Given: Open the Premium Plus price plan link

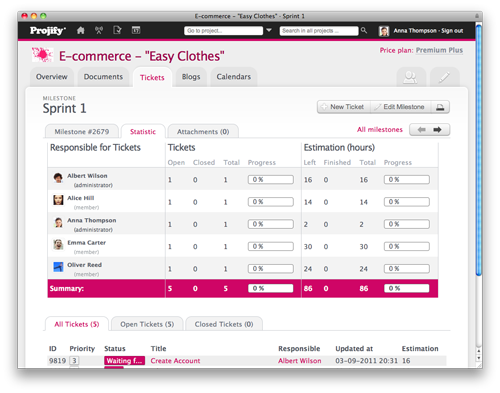Looking at the screenshot, I should click(x=439, y=50).
